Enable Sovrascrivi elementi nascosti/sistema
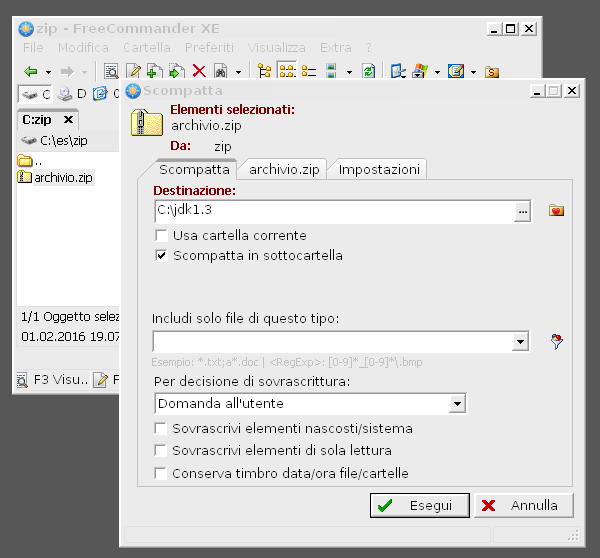600x558 pixels. coord(160,428)
